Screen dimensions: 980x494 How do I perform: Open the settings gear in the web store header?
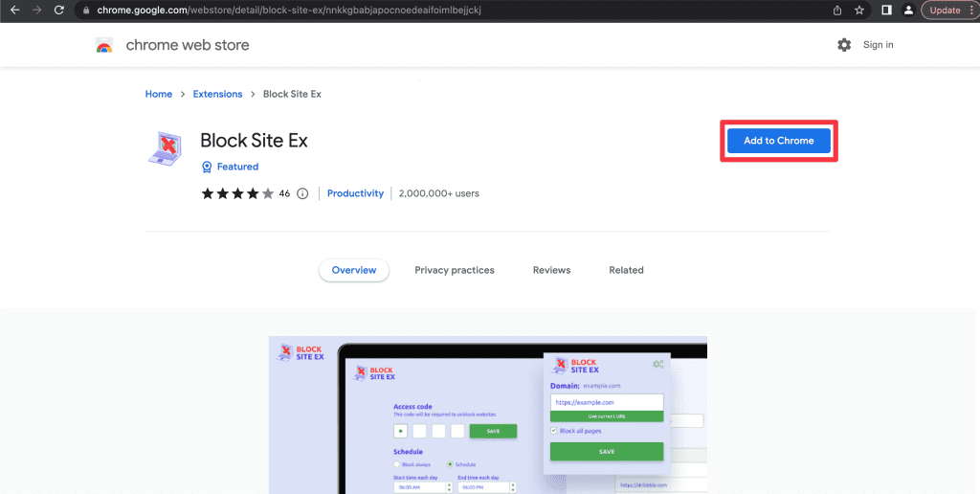pyautogui.click(x=844, y=45)
